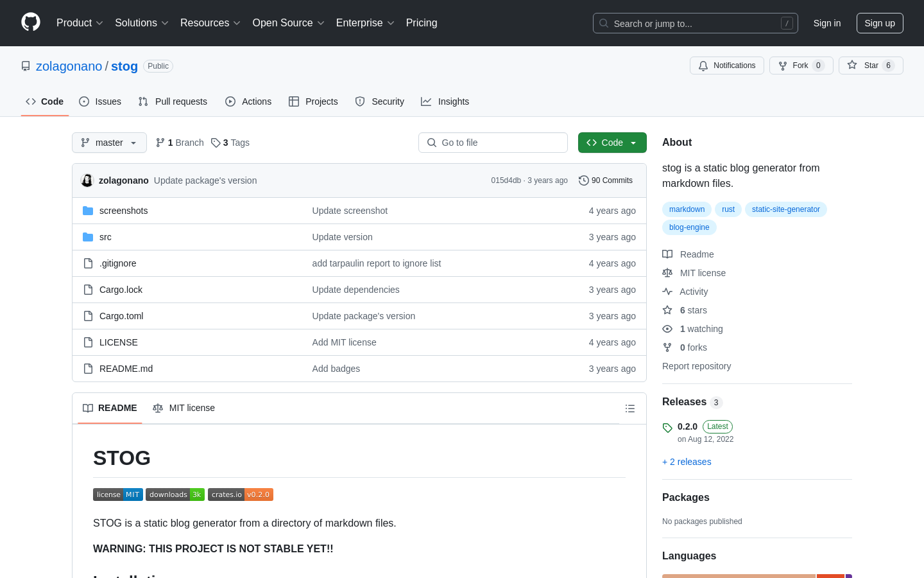Open the Code tab
Image resolution: width=924 pixels, height=578 pixels.
click(x=45, y=101)
